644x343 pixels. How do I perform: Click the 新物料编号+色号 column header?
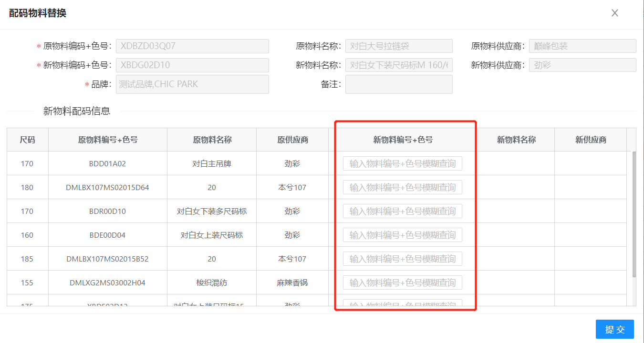point(403,140)
